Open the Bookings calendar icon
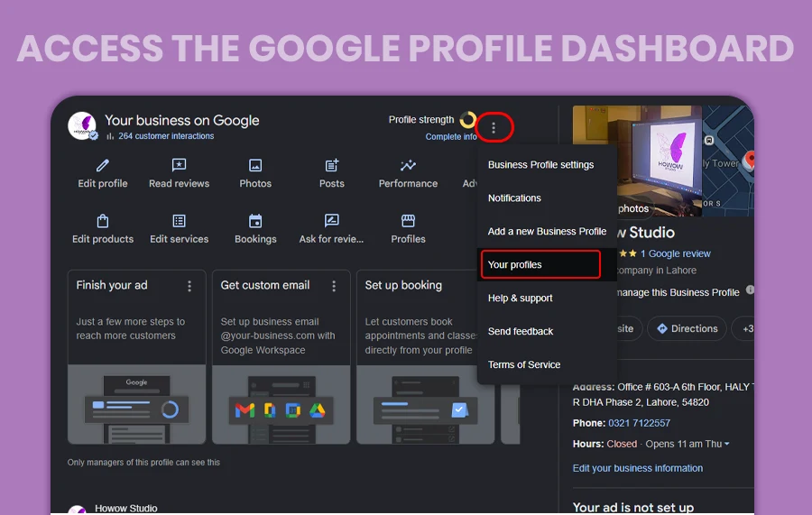Screen dimensions: 812x515 [x=255, y=221]
